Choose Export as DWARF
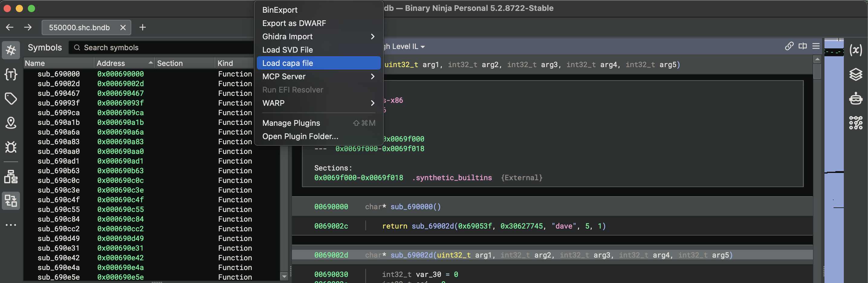Screen dimensions: 868x283 pyautogui.click(x=319, y=23)
